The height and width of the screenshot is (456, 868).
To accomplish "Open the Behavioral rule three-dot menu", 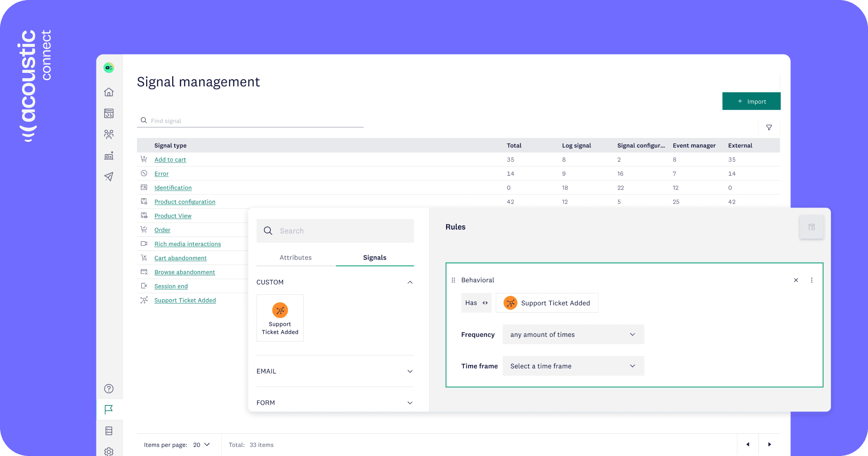I will tap(812, 280).
